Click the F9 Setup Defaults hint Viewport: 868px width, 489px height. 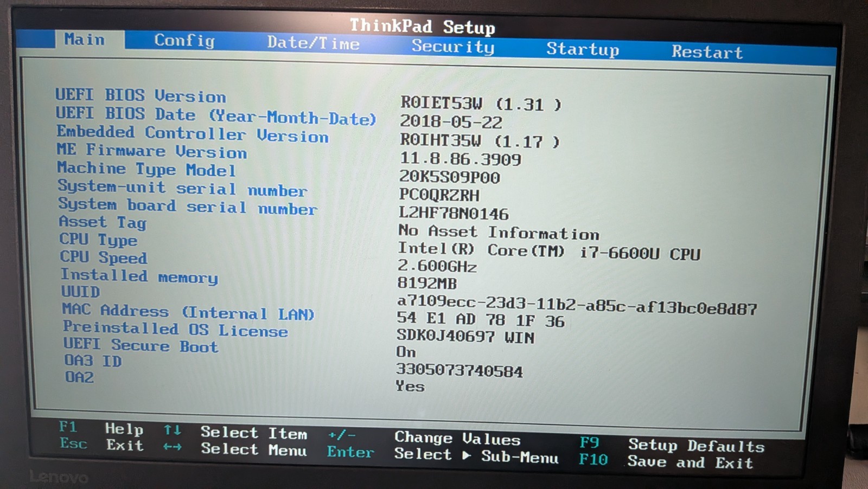(672, 445)
